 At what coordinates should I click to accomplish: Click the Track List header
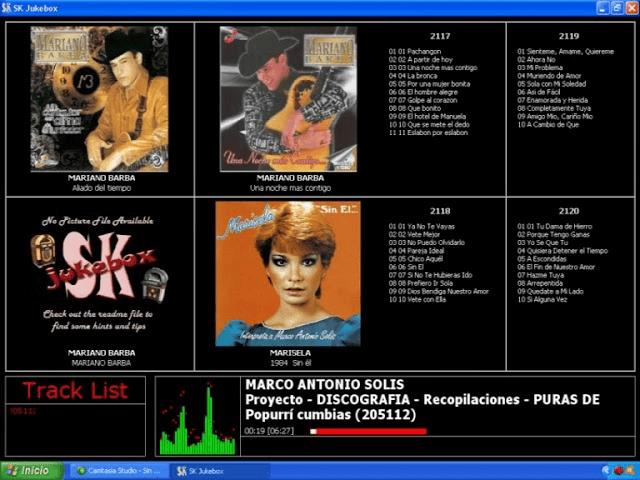click(x=76, y=390)
